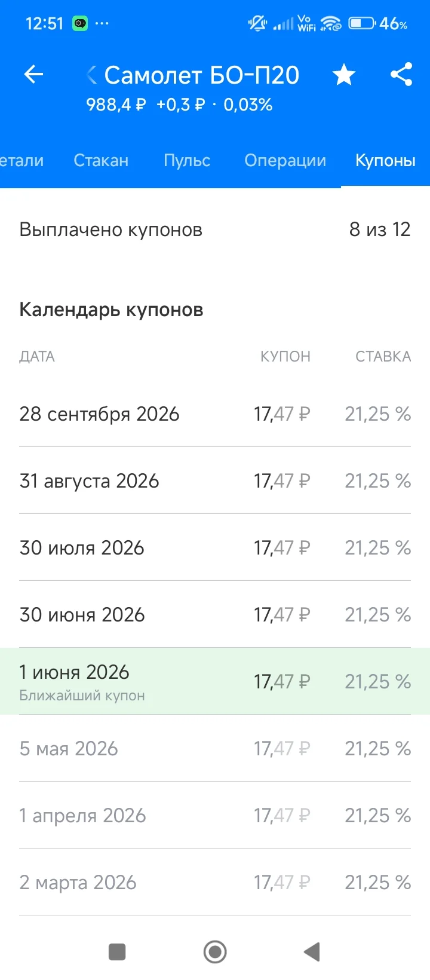The image size is (430, 980).
Task: Open the 28 сентября 2026 coupon row
Action: coord(215,414)
